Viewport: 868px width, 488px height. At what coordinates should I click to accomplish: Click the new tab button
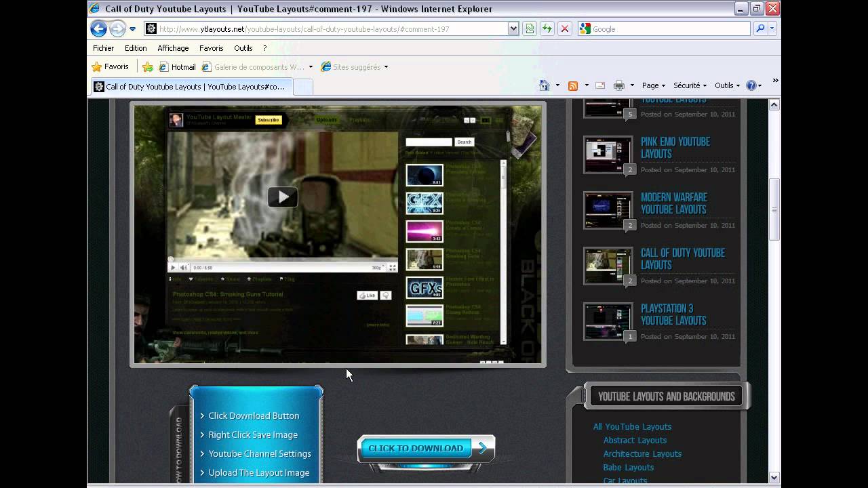coord(303,87)
